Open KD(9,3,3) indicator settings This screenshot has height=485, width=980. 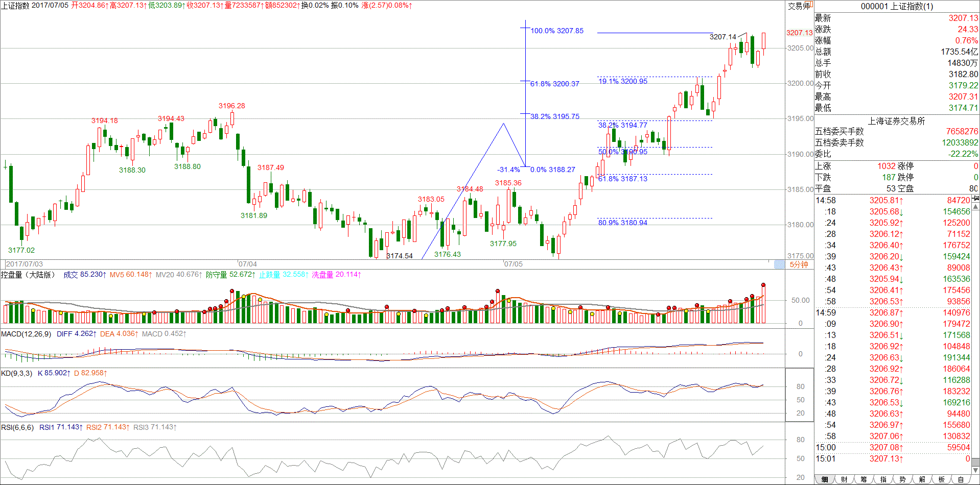16,373
